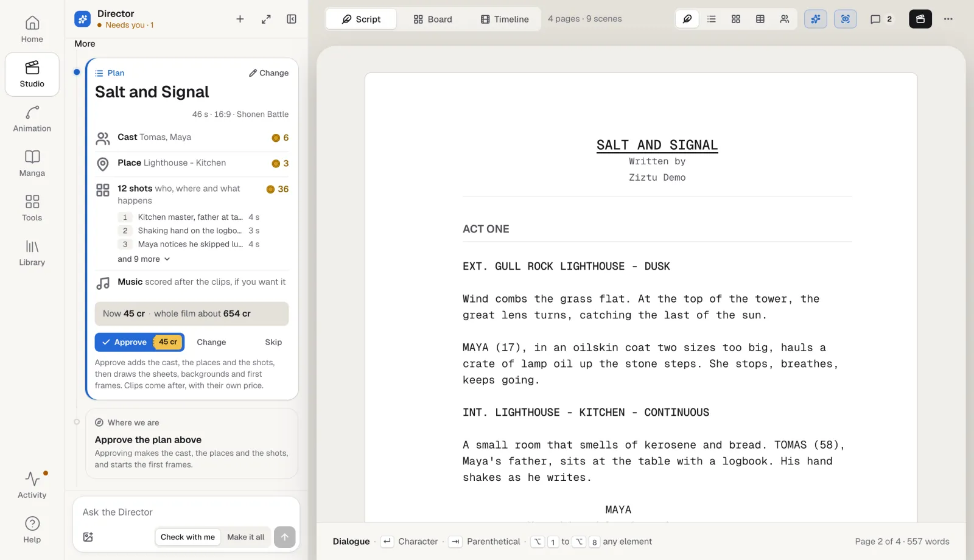Collapse the Director side panel
The height and width of the screenshot is (560, 974).
pos(292,19)
